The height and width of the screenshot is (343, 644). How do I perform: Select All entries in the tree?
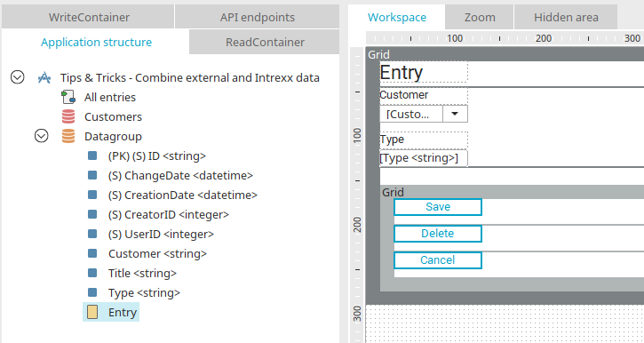pyautogui.click(x=110, y=98)
